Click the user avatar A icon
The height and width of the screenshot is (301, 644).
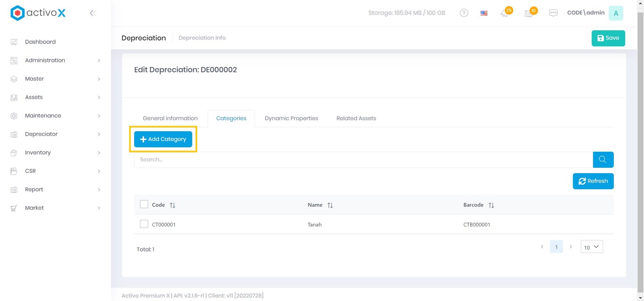pyautogui.click(x=615, y=13)
